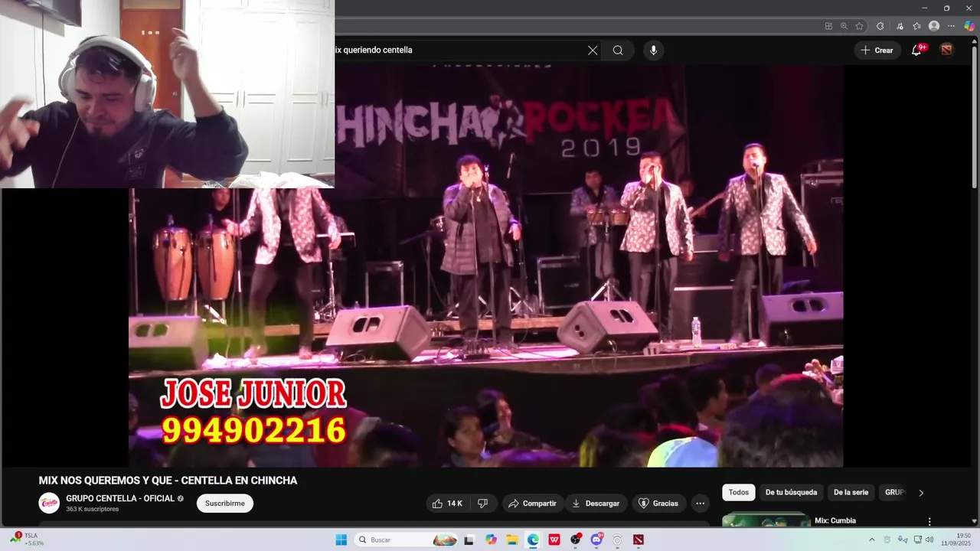
Task: Open Task View on the taskbar
Action: 469,540
